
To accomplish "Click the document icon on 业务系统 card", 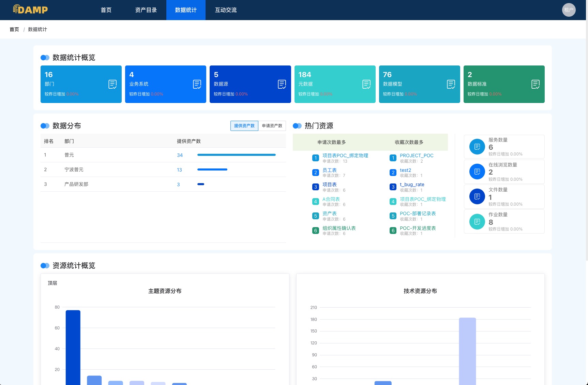I will [197, 84].
